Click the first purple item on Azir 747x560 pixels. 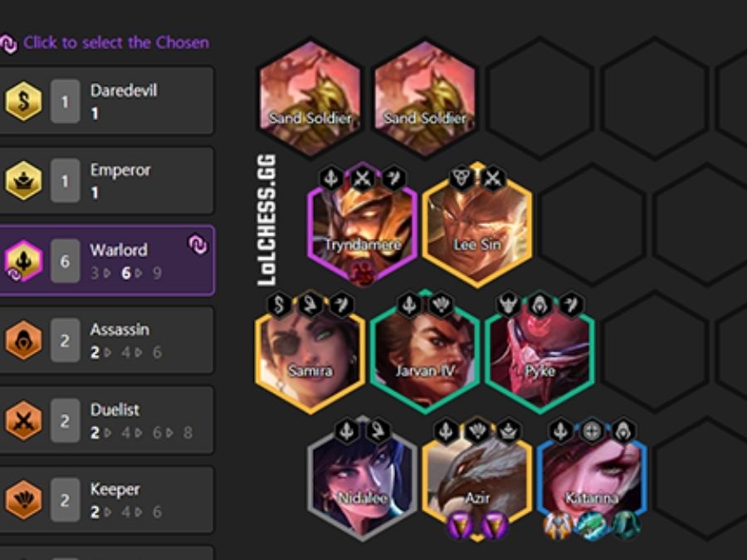(x=460, y=526)
